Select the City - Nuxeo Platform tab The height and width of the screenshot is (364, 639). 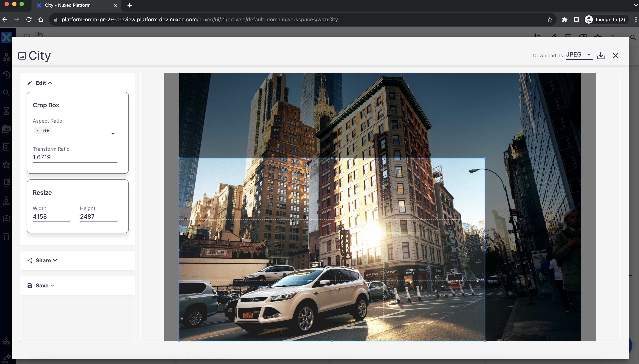click(67, 5)
